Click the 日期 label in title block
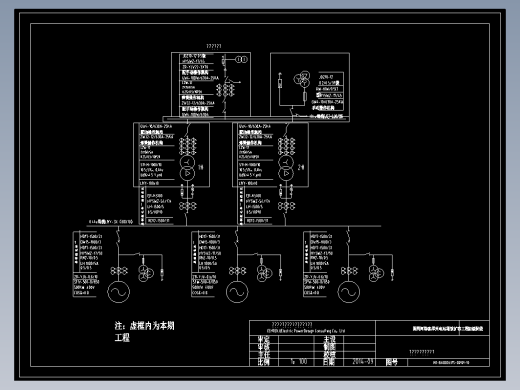Image resolution: width=520 pixels, height=390 pixels. pos(329,362)
